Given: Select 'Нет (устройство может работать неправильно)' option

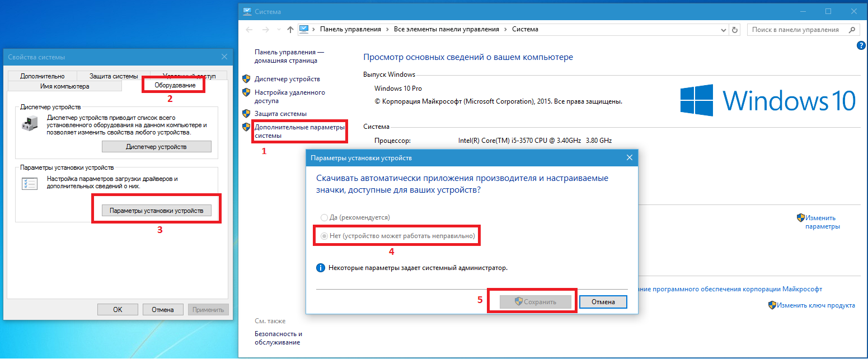Looking at the screenshot, I should pyautogui.click(x=397, y=236).
